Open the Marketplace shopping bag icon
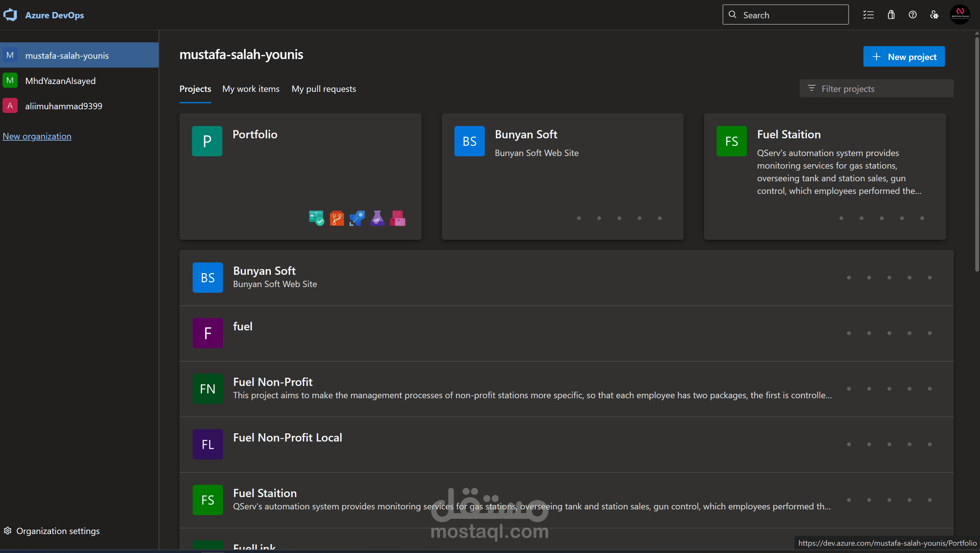 891,15
